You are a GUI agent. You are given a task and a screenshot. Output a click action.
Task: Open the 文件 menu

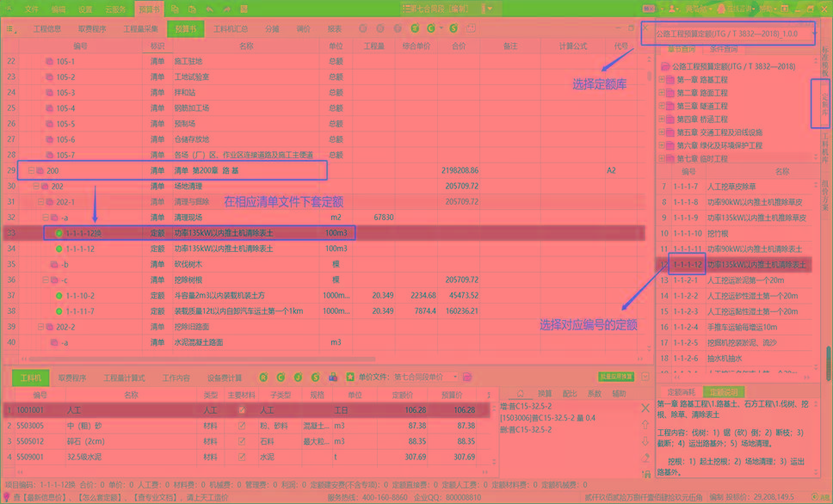(x=31, y=9)
